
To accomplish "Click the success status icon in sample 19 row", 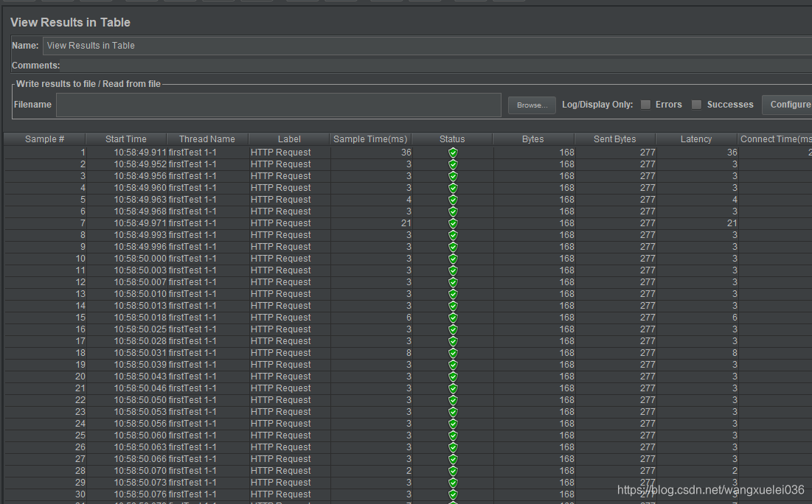I will (x=453, y=365).
